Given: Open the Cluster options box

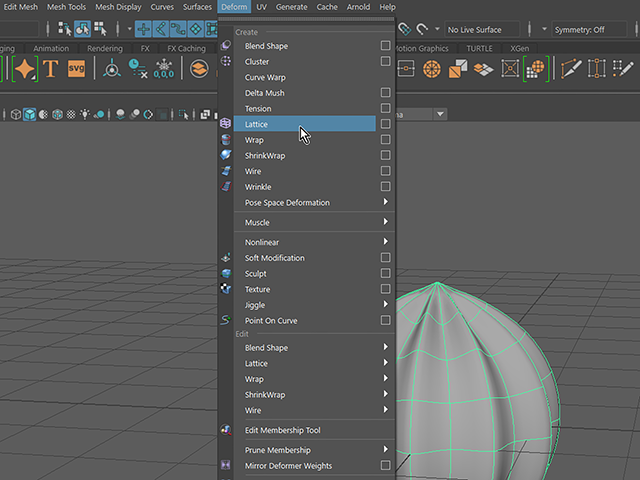Looking at the screenshot, I should [385, 61].
